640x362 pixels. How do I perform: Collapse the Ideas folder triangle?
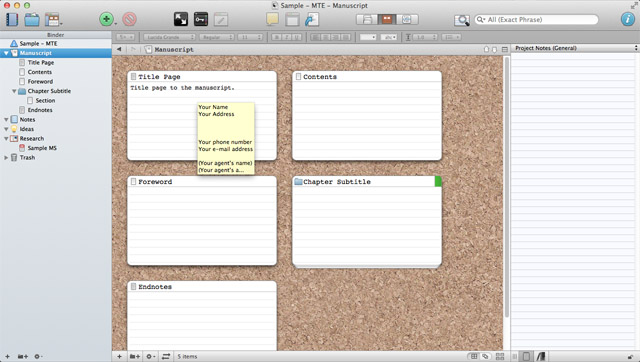6,129
